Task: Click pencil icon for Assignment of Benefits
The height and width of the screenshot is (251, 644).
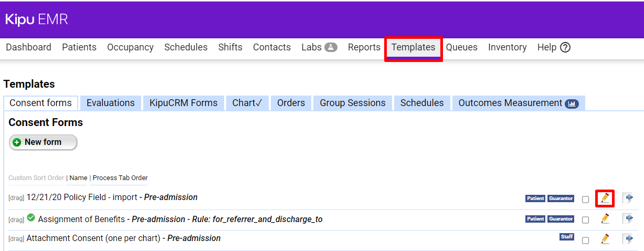Action: [x=605, y=218]
